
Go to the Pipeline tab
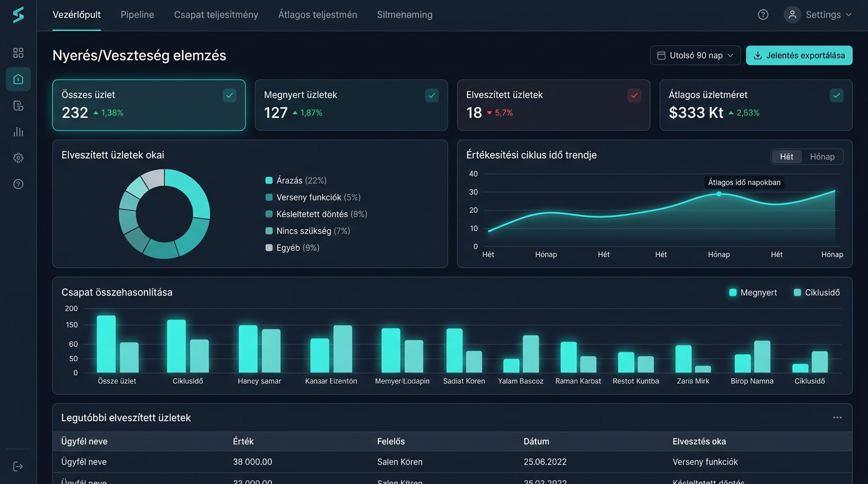pos(138,14)
